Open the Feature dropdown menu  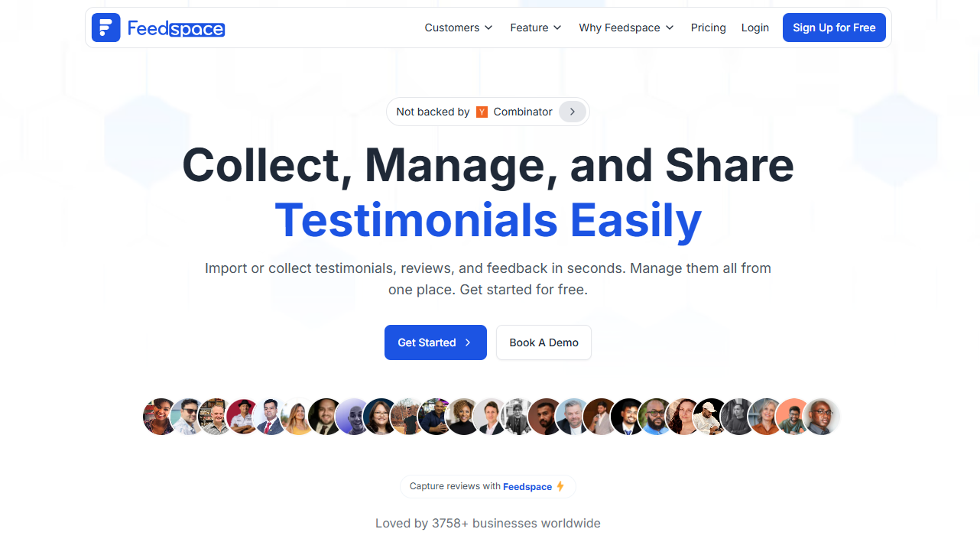click(536, 28)
